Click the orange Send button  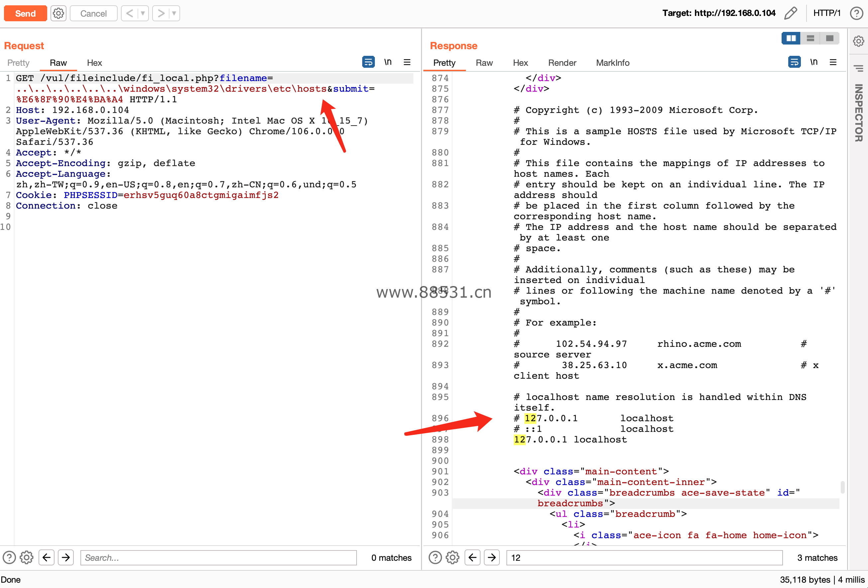point(25,13)
